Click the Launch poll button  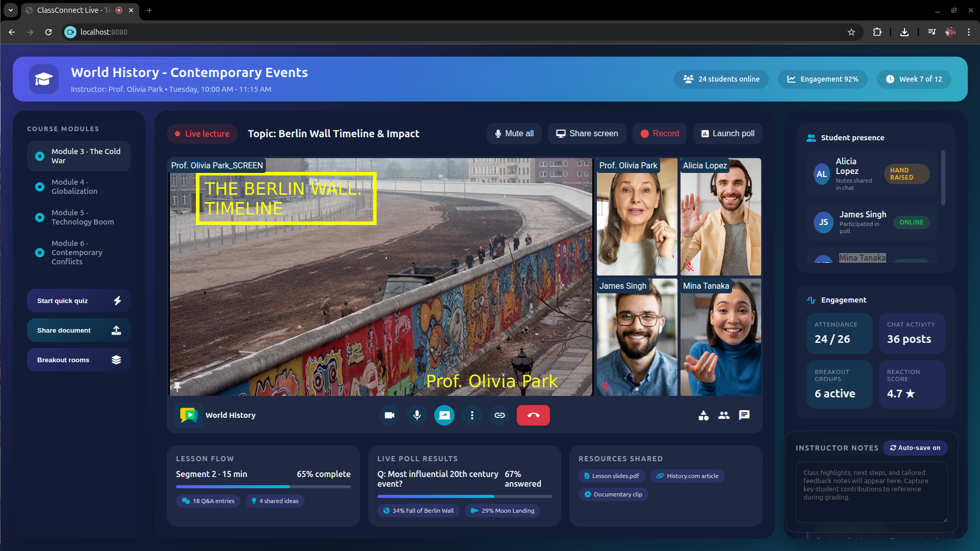point(727,134)
